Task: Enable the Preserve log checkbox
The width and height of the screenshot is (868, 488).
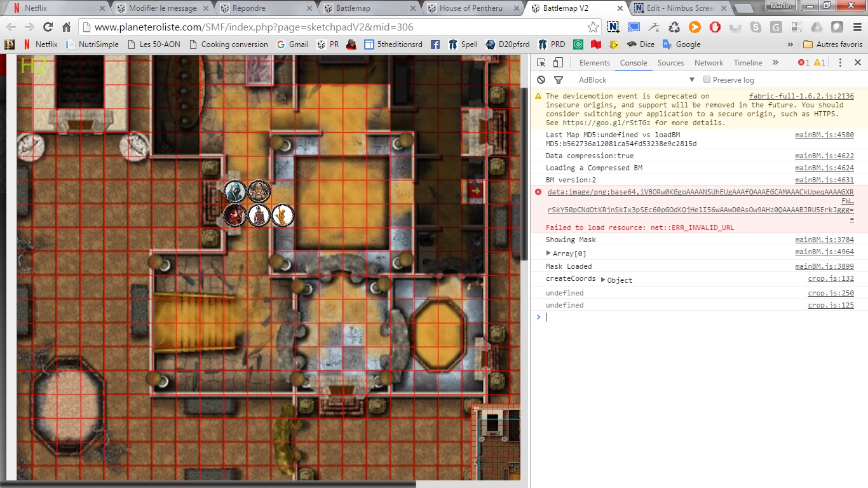Action: coord(707,80)
